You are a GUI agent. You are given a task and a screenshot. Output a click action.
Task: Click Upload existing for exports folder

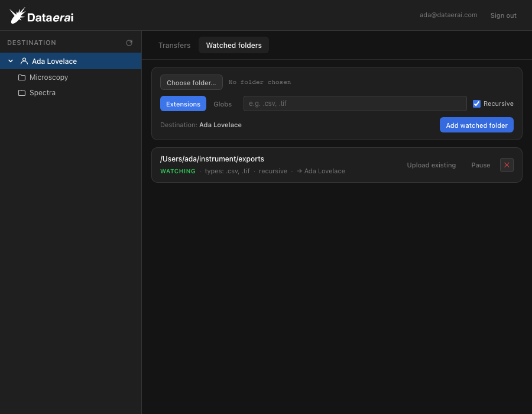tap(432, 165)
